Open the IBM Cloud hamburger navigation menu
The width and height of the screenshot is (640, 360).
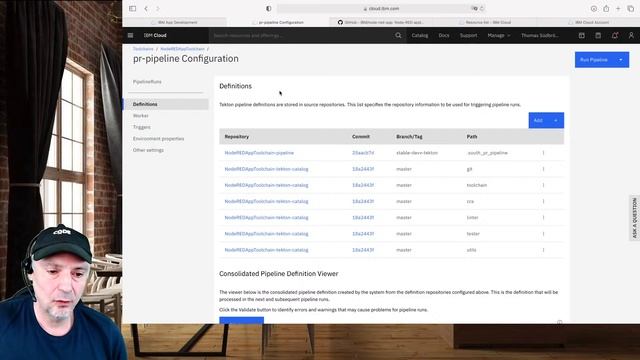(x=130, y=36)
